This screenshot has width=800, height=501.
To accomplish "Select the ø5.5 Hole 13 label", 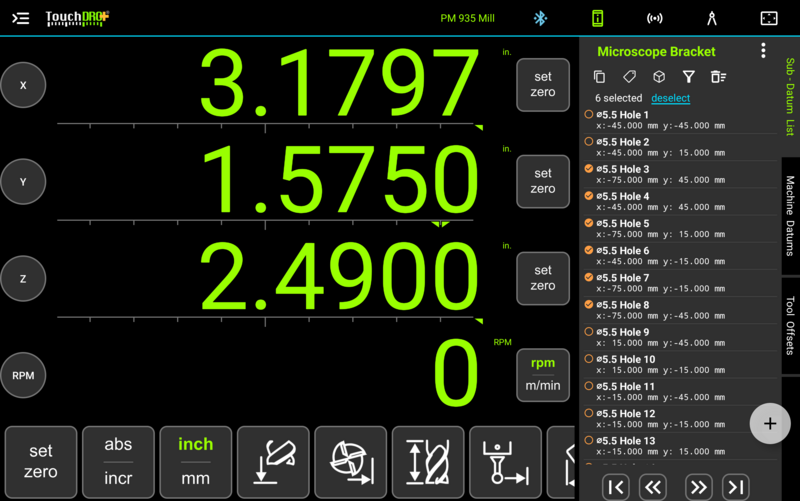I will point(626,441).
